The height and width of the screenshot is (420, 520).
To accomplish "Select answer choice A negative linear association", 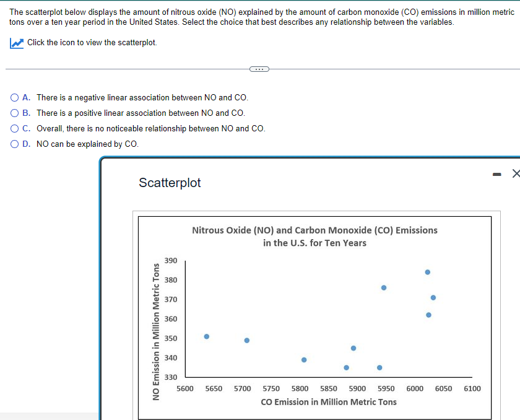I will pos(13,97).
